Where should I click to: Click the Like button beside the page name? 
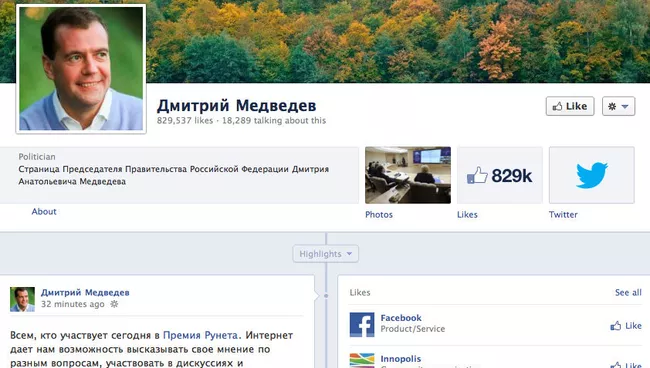click(570, 107)
